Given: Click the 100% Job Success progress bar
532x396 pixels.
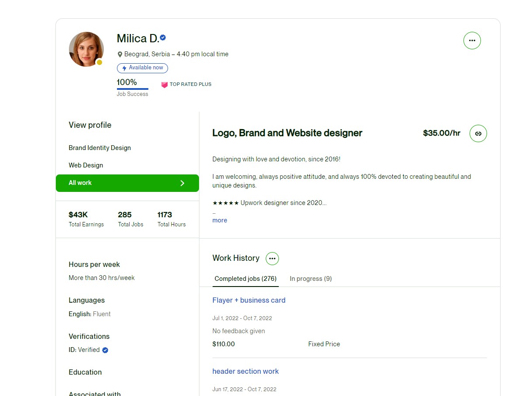Looking at the screenshot, I should (132, 89).
